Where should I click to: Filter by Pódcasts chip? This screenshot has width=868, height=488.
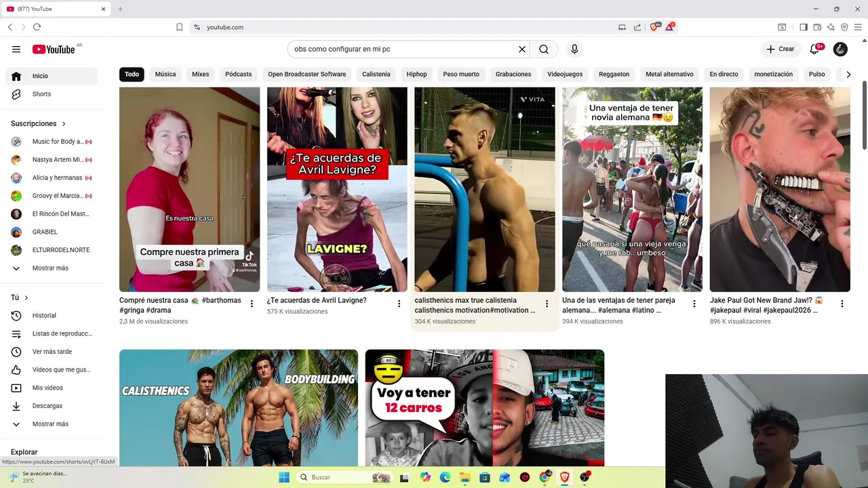[x=238, y=74]
